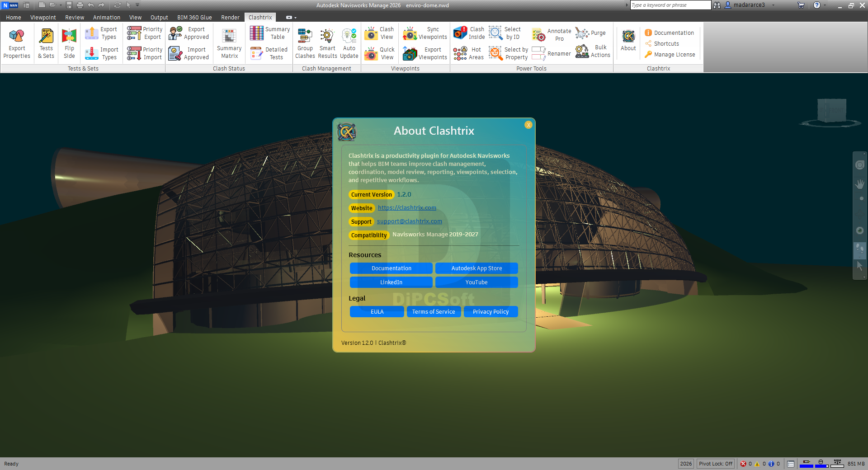Expand the Help dropdown arrow

(825, 5)
